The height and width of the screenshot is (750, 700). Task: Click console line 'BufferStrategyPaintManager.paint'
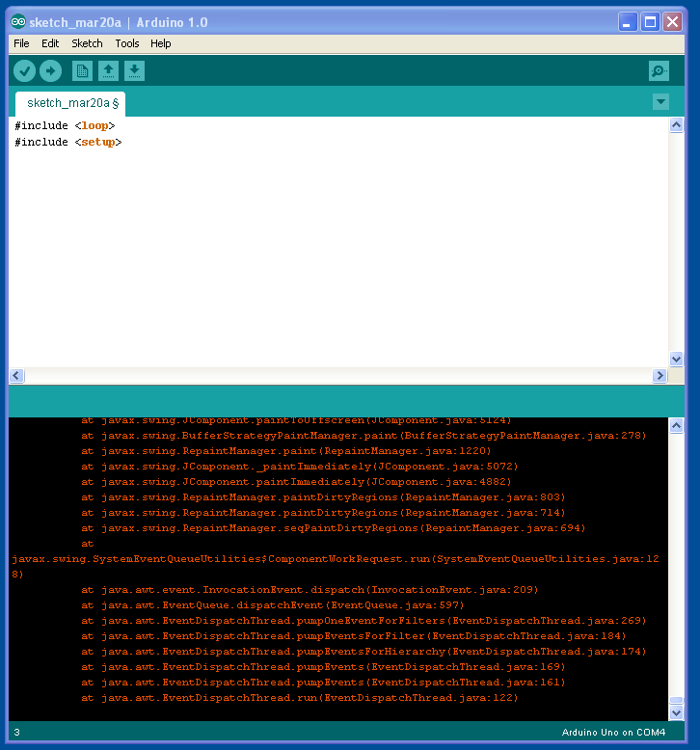pyautogui.click(x=363, y=436)
